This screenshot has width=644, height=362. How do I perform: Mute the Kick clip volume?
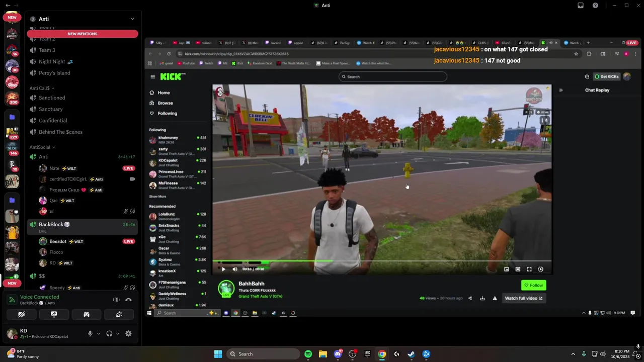[234, 269]
